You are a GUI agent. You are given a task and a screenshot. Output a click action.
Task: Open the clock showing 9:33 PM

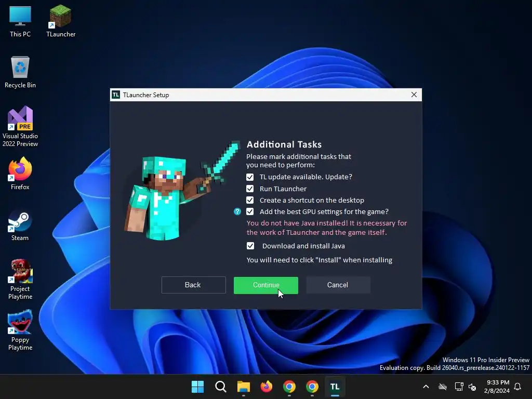click(497, 387)
